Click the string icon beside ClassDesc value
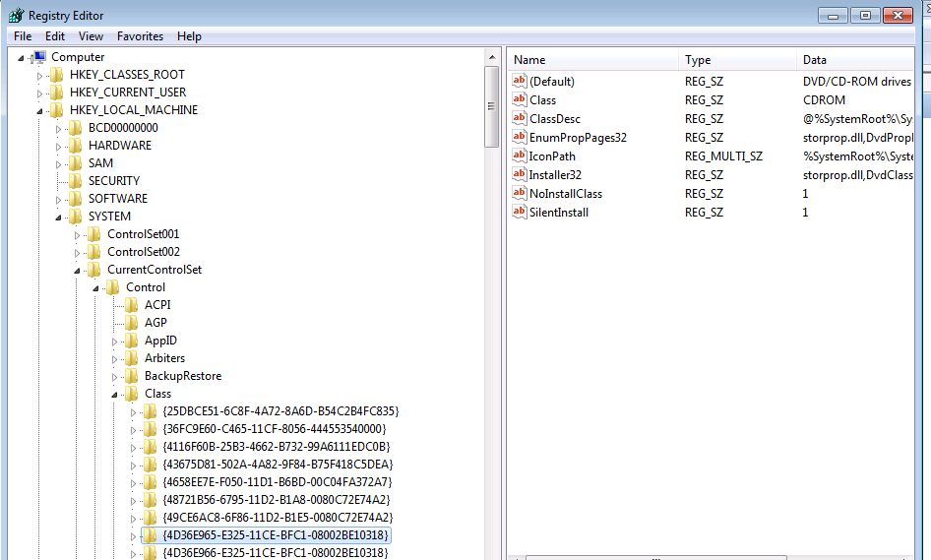Screen dimensions: 931x560 tap(520, 118)
